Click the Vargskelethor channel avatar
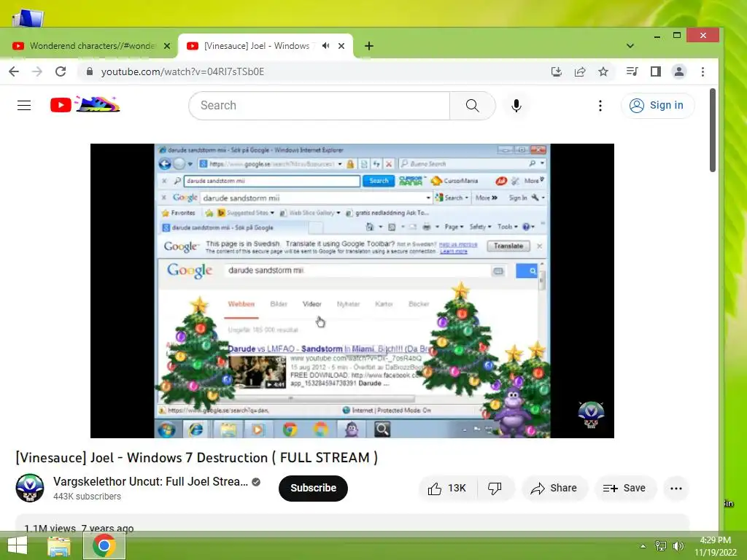Image resolution: width=747 pixels, height=560 pixels. point(30,488)
